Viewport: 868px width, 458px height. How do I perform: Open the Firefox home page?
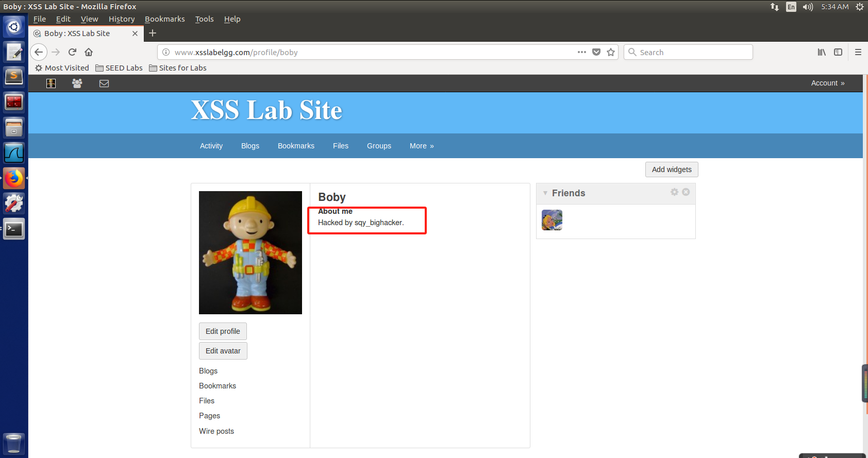89,52
